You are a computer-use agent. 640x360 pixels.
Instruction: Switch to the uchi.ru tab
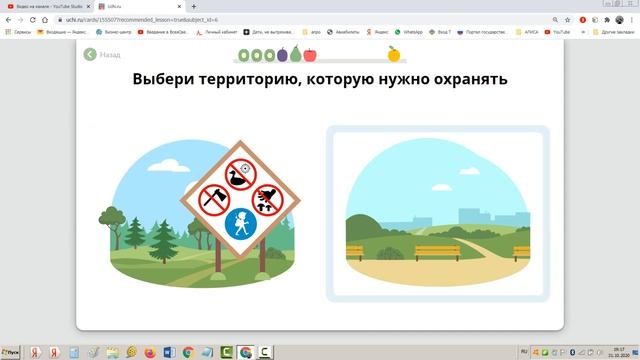pos(139,7)
